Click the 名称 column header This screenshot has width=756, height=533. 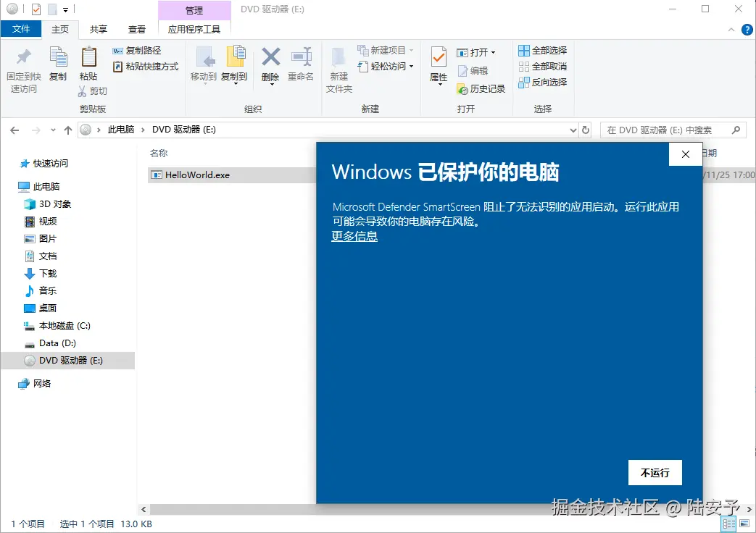pos(159,154)
